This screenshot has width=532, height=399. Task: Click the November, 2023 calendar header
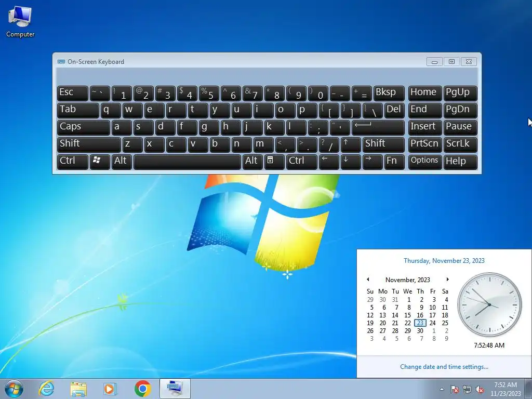tap(407, 280)
